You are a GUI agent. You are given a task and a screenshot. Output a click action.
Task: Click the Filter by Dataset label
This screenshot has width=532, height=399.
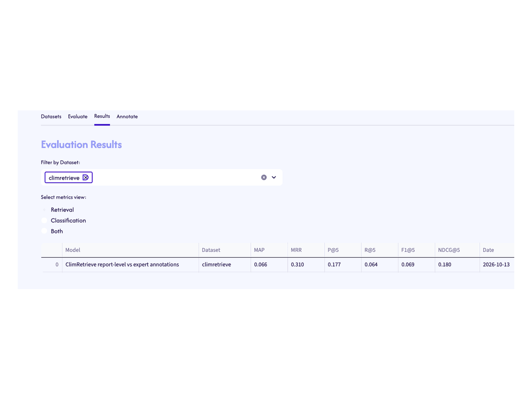[60, 163]
